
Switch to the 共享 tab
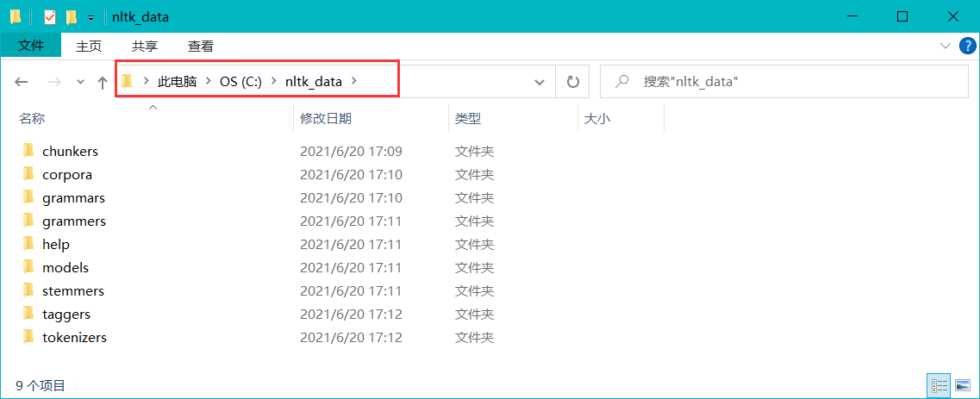tap(145, 46)
